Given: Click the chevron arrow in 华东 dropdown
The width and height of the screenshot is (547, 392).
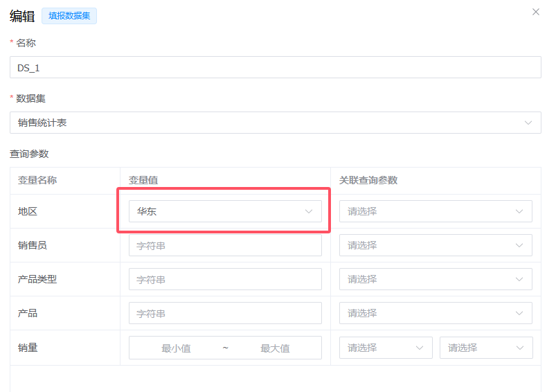Looking at the screenshot, I should pyautogui.click(x=310, y=211).
